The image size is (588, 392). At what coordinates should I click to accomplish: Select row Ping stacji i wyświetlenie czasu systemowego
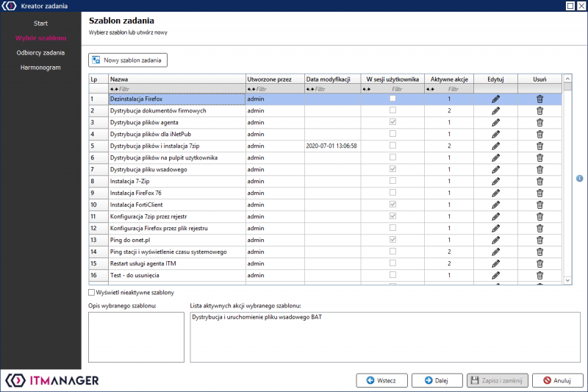pyautogui.click(x=325, y=252)
